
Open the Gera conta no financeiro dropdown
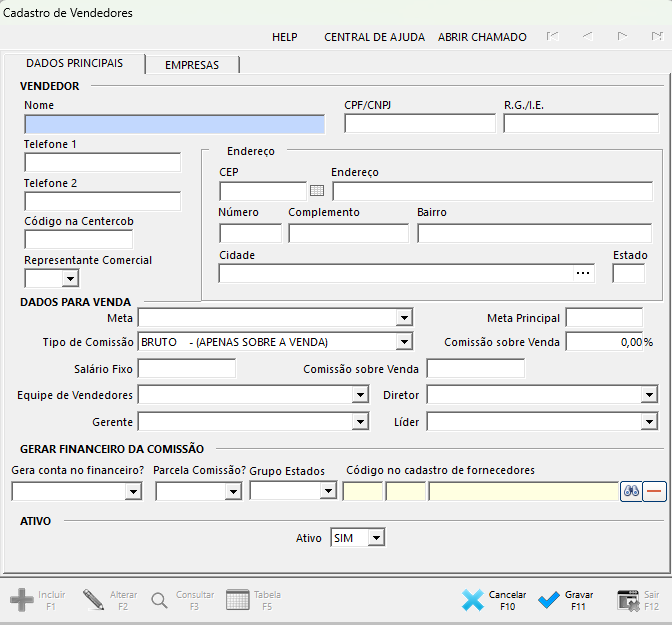click(132, 492)
